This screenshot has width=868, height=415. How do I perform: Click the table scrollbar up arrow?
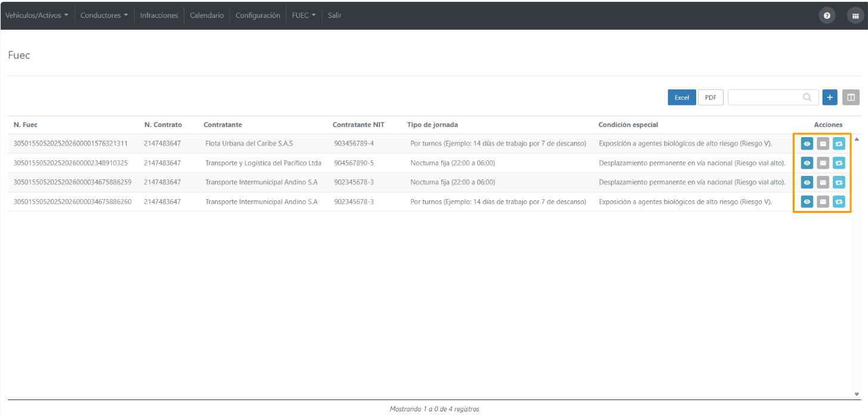tap(857, 139)
